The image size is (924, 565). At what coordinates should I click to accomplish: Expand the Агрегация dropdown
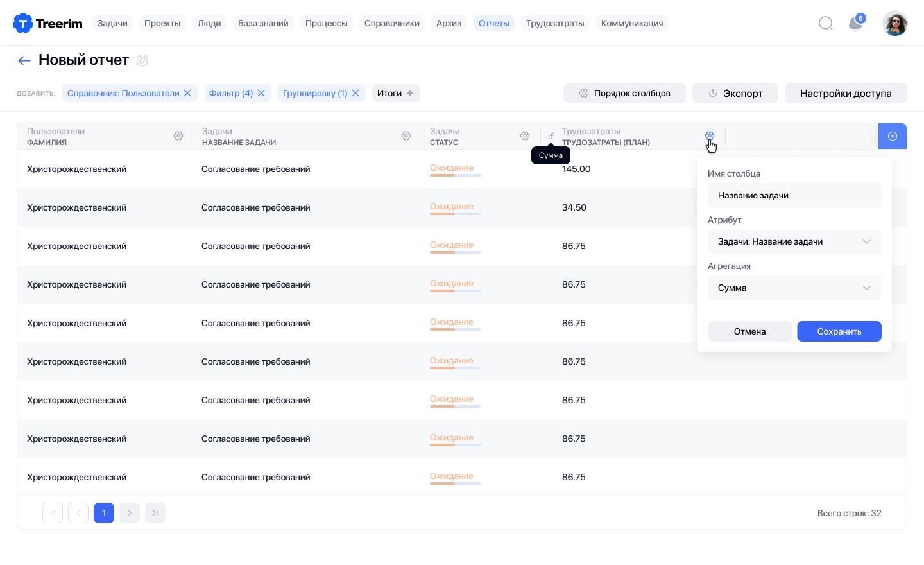(794, 288)
